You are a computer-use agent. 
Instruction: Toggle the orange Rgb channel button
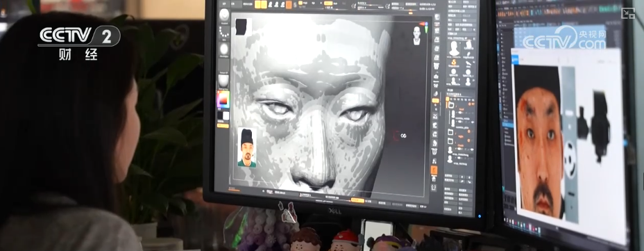[300, 3]
